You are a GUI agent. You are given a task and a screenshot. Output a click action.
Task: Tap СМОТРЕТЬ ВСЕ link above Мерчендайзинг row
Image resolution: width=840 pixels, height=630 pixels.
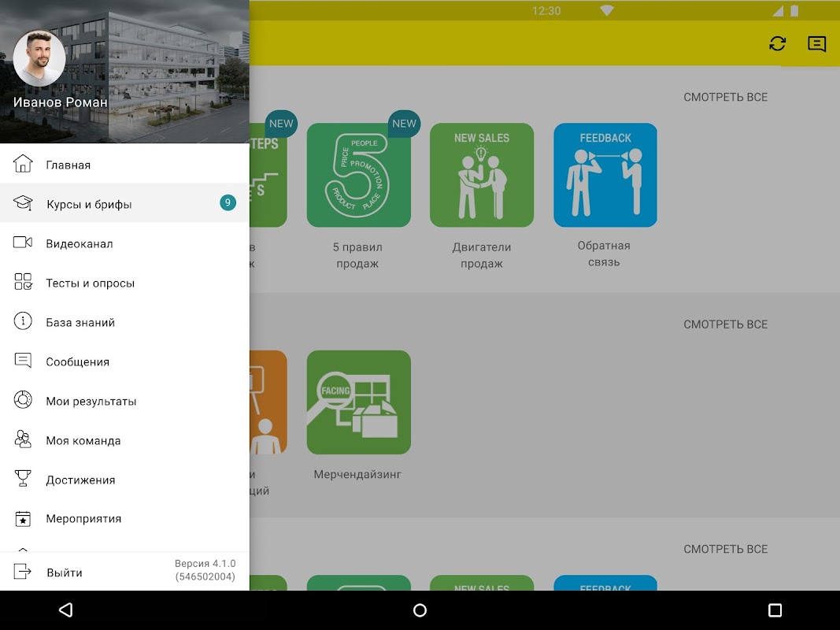point(725,324)
